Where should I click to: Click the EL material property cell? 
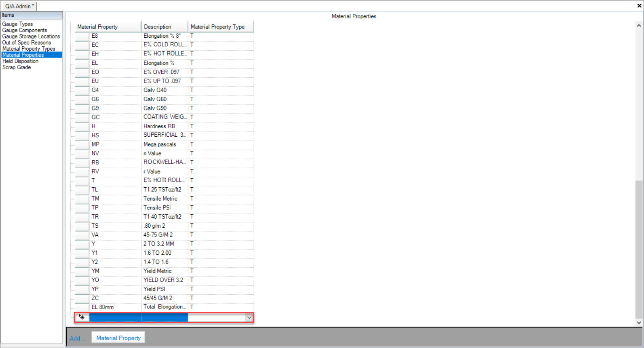[115, 63]
